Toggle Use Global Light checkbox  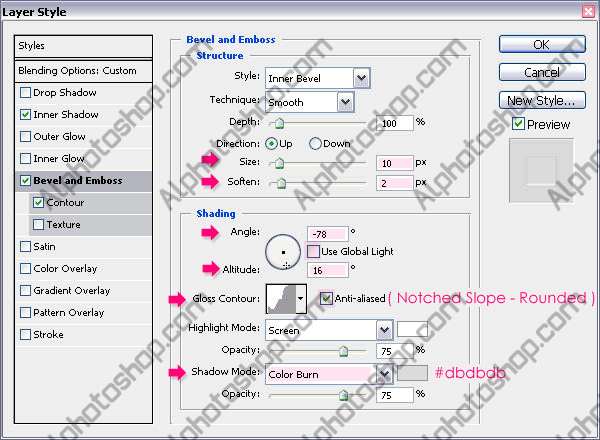[x=313, y=251]
